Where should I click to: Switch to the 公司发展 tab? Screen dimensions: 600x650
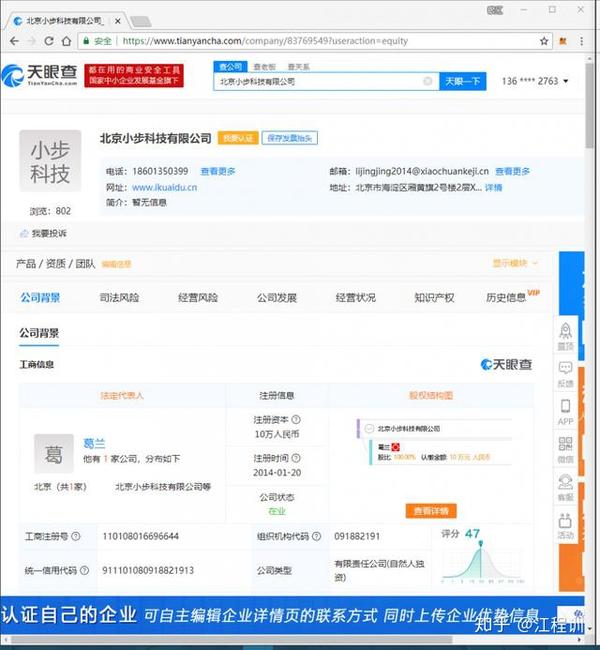[x=277, y=298]
